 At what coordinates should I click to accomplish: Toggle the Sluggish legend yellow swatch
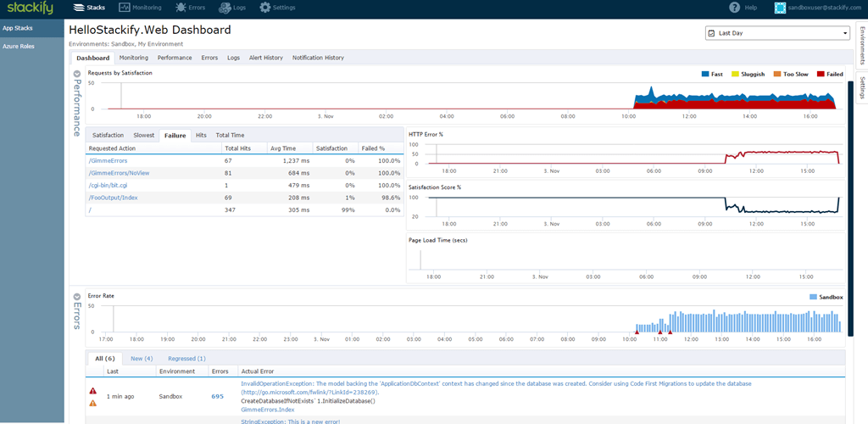click(735, 74)
